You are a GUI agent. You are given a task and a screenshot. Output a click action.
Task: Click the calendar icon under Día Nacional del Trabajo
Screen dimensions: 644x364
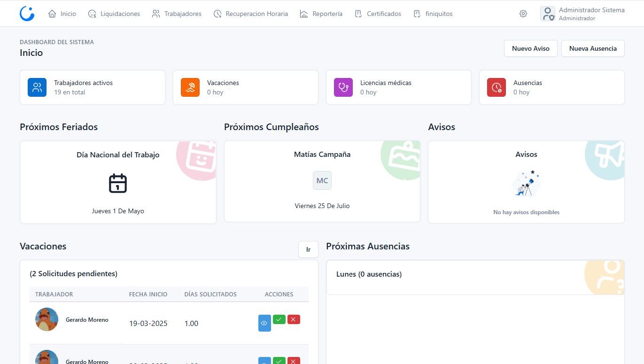[x=118, y=183]
